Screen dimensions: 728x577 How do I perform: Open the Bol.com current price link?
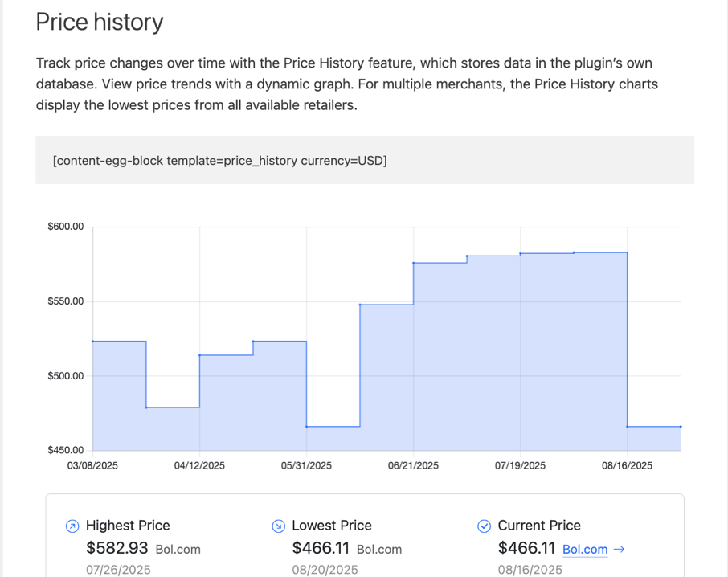click(x=585, y=549)
